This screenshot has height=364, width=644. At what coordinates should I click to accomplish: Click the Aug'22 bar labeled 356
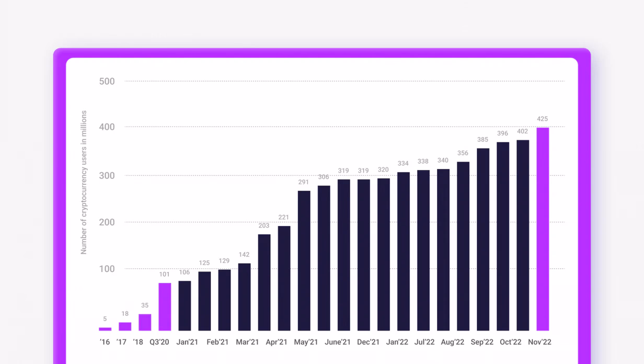(x=463, y=246)
